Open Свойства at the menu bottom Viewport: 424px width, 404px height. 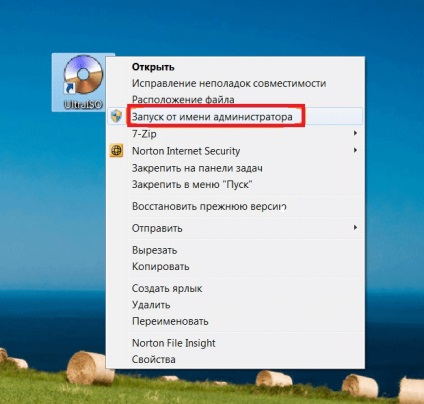pyautogui.click(x=154, y=359)
